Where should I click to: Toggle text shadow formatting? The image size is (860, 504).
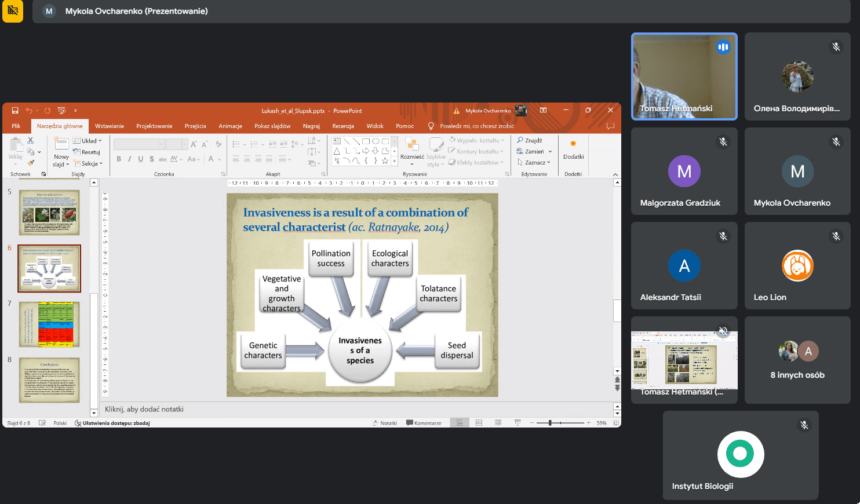pyautogui.click(x=151, y=159)
